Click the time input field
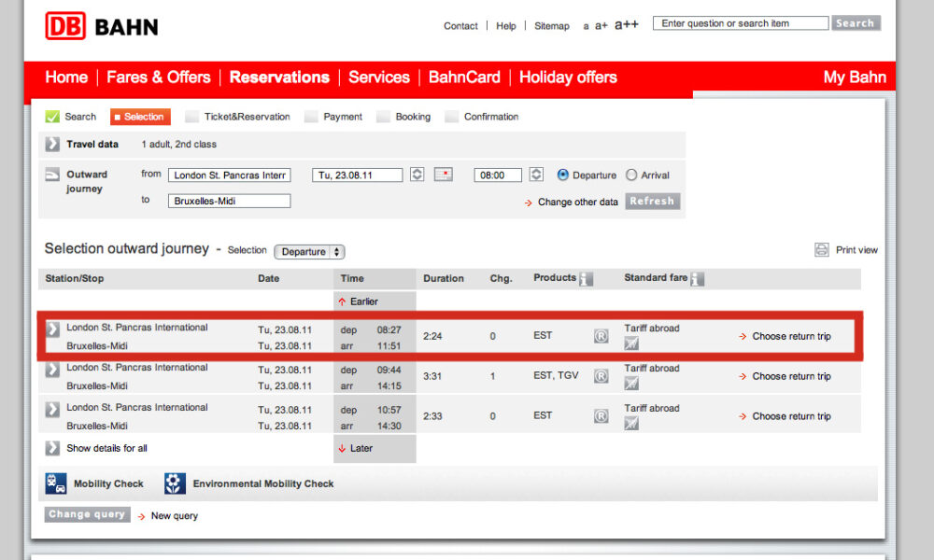This screenshot has width=934, height=560. [498, 175]
